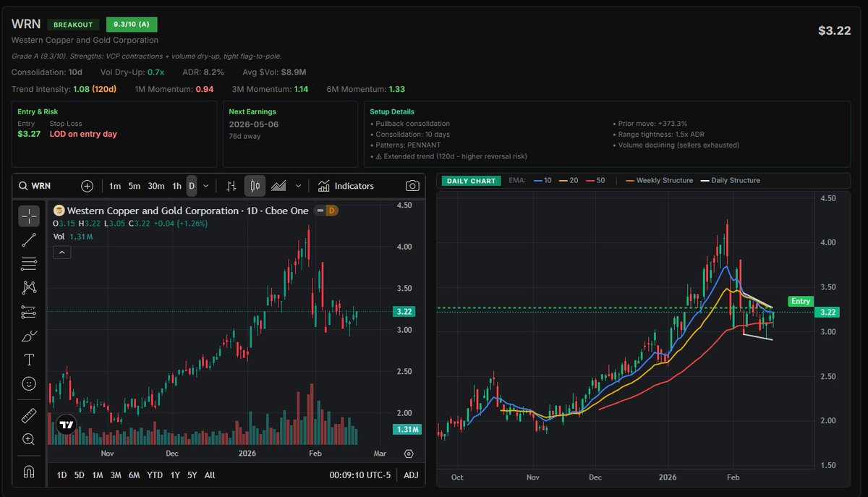Switch to bar chart style

pyautogui.click(x=231, y=186)
